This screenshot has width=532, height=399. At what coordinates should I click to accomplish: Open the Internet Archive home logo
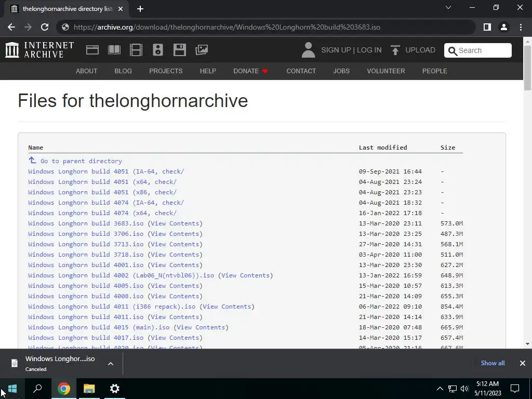point(39,50)
